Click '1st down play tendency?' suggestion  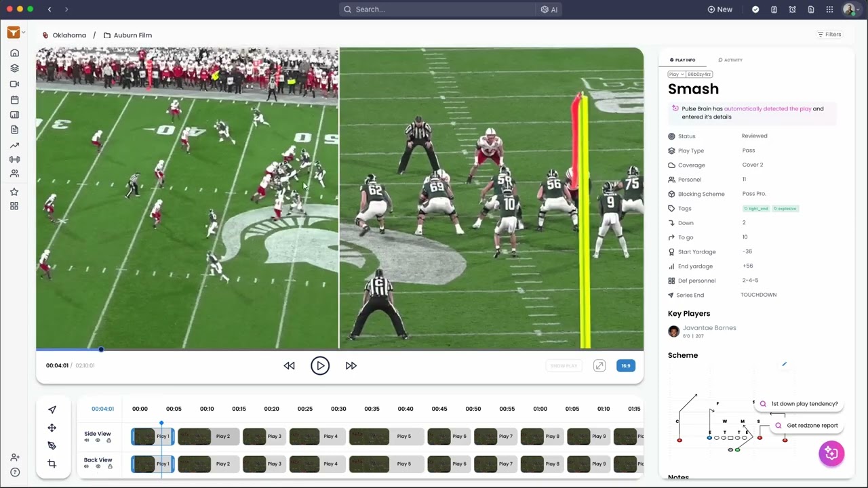click(x=800, y=404)
